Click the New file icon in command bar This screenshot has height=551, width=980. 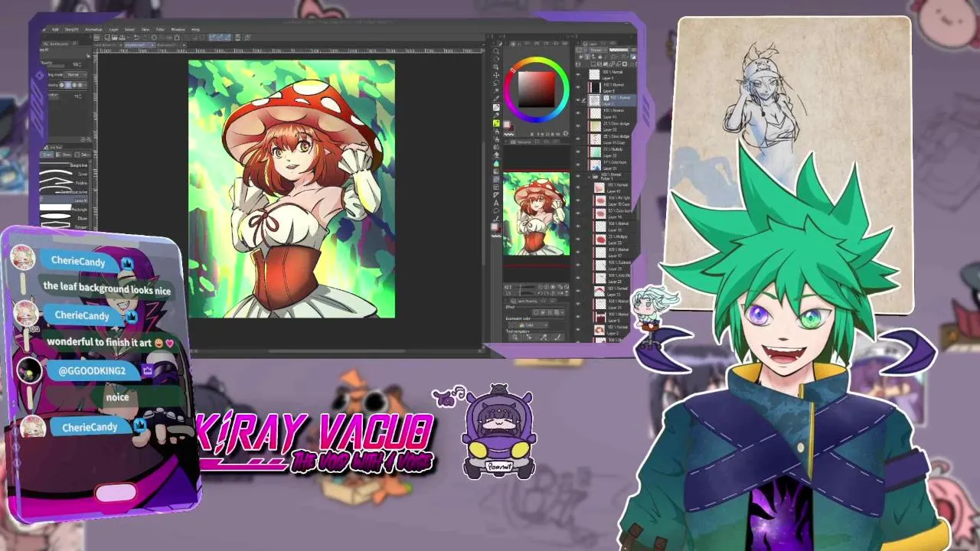[x=107, y=37]
